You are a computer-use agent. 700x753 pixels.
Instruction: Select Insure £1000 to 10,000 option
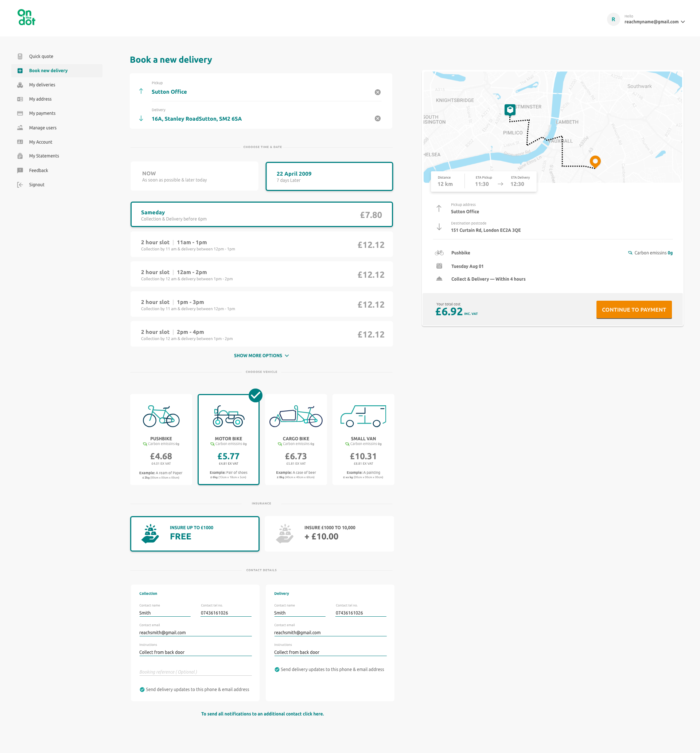[x=329, y=534]
